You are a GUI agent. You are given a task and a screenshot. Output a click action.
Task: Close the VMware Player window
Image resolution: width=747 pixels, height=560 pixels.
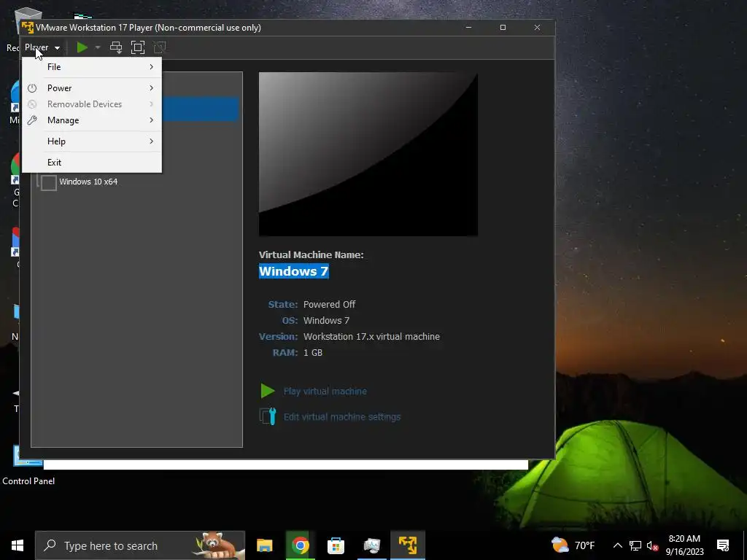(537, 28)
